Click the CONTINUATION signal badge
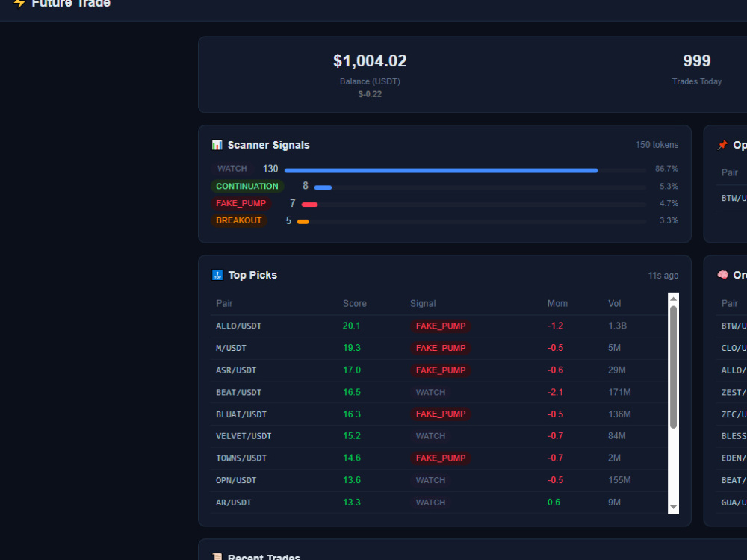 point(247,186)
